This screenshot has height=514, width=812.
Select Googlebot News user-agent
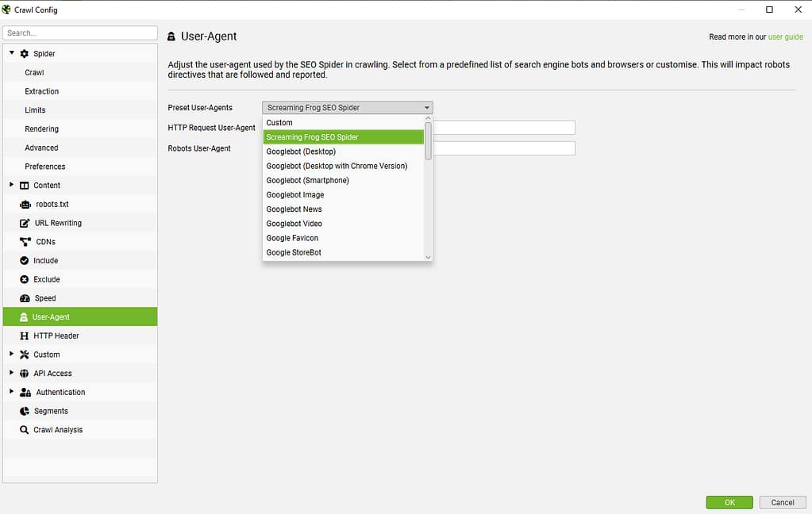click(x=344, y=209)
